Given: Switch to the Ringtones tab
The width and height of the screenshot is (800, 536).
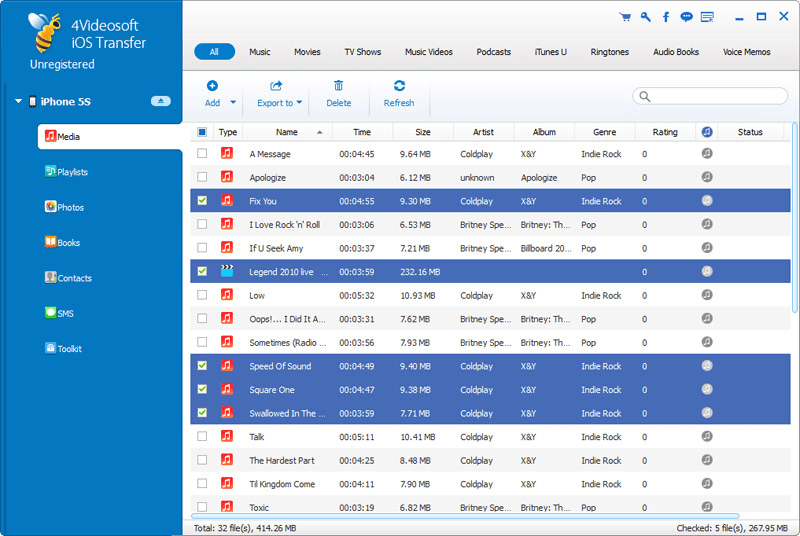Looking at the screenshot, I should coord(610,52).
